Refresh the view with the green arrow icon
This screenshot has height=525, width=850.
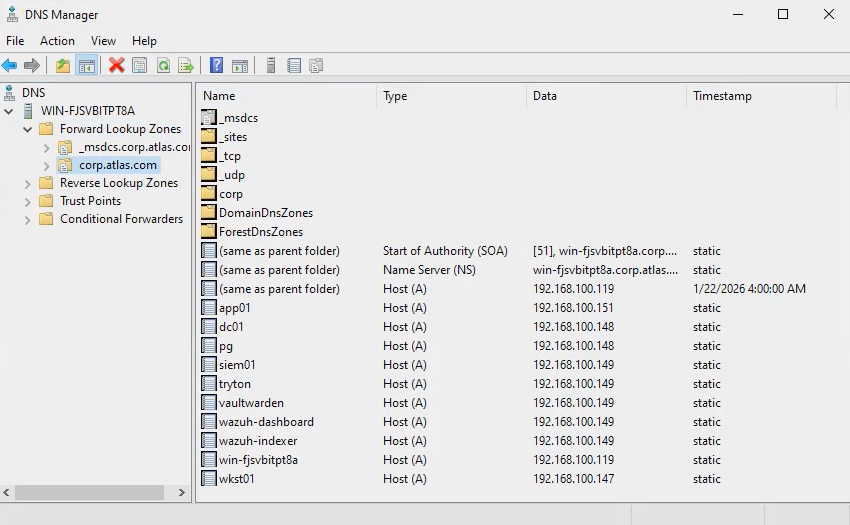click(x=163, y=66)
